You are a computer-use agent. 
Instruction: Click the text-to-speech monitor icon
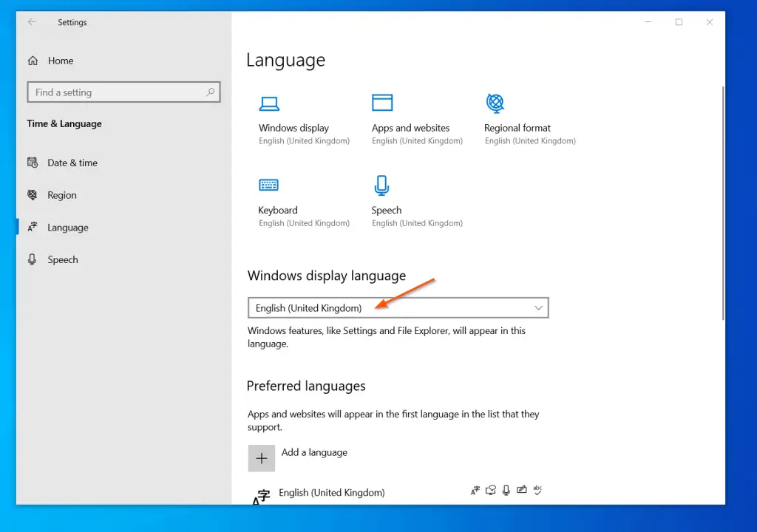[x=490, y=490]
